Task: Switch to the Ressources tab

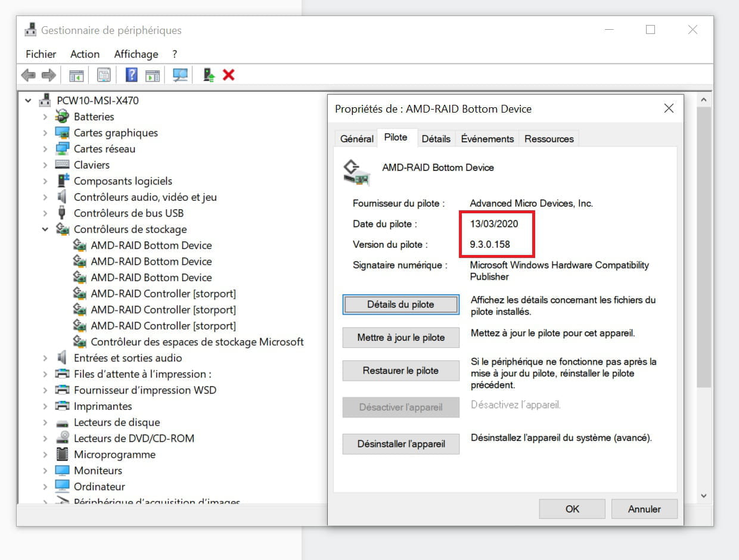Action: 549,139
